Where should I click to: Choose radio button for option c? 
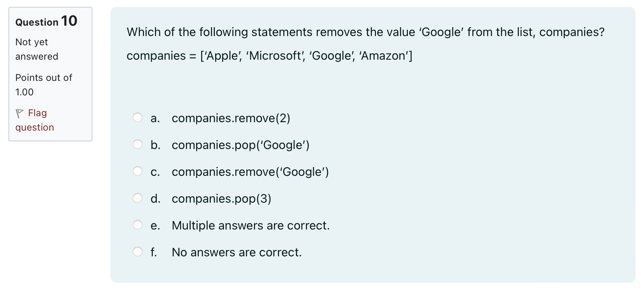pos(138,171)
